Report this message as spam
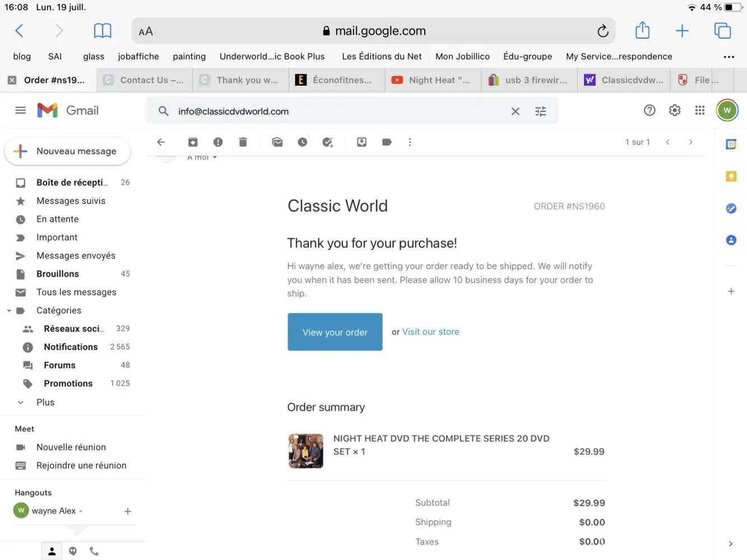Viewport: 747px width, 560px height. 218,142
